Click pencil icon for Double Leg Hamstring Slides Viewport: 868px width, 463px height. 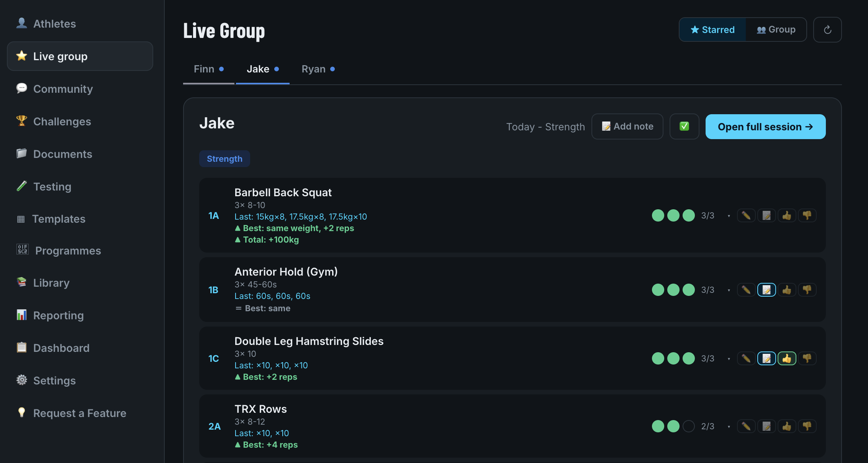[x=746, y=358]
